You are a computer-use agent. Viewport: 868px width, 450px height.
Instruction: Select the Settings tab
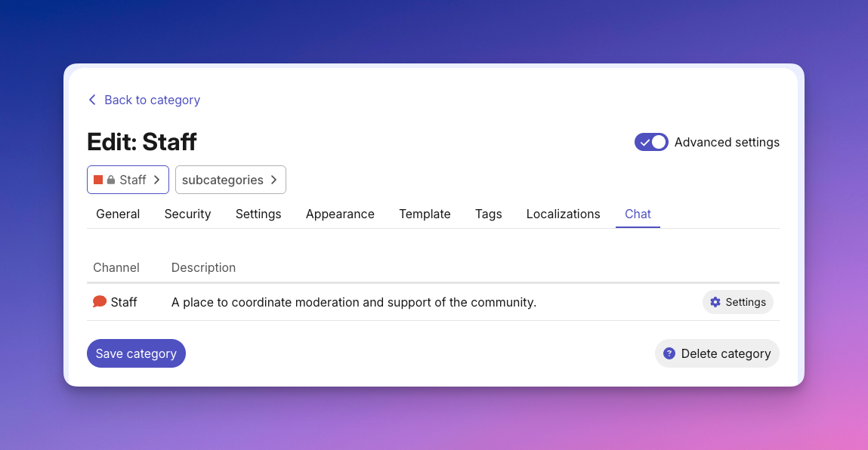point(258,214)
